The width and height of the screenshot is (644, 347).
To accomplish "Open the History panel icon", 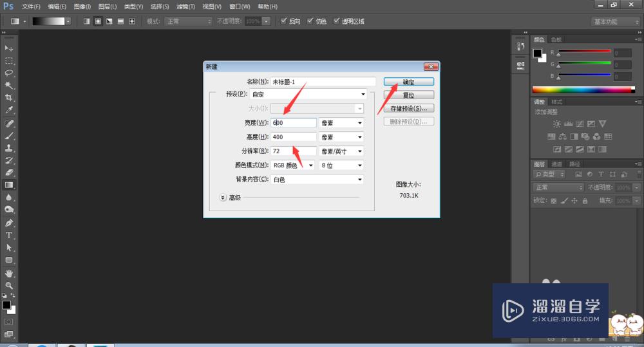I will [521, 46].
